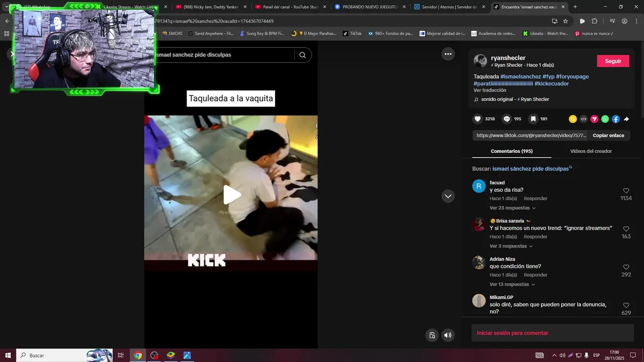Switch to Panel del canal YouTube Studio tab
The width and height of the screenshot is (644, 362).
click(x=290, y=7)
